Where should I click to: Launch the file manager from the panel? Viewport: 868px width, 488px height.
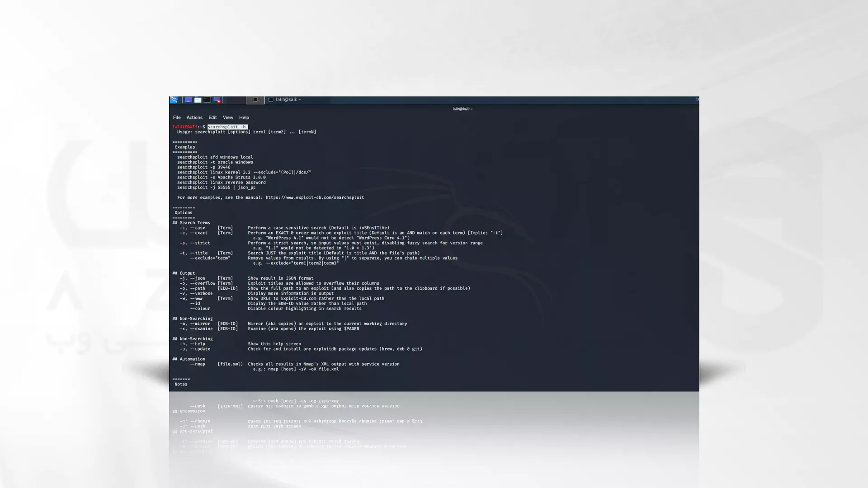point(198,100)
